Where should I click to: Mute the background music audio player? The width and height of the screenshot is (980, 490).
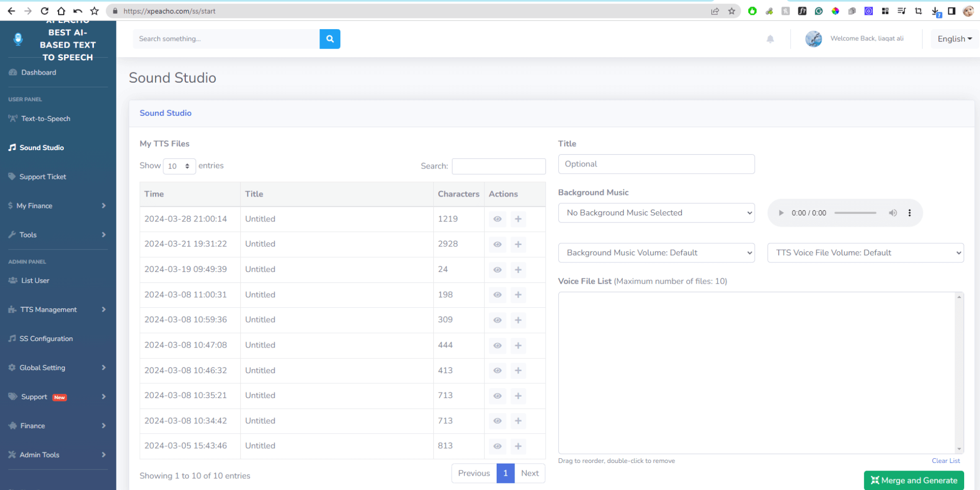[893, 213]
